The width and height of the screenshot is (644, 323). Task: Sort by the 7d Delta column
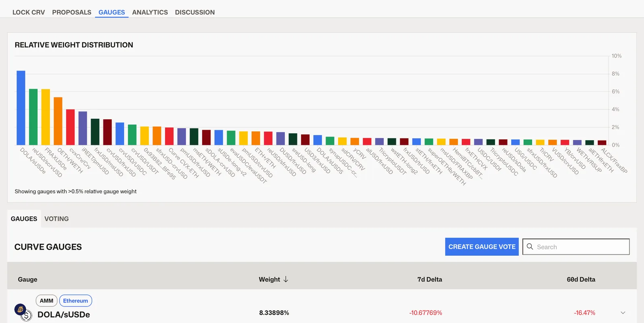coord(429,280)
